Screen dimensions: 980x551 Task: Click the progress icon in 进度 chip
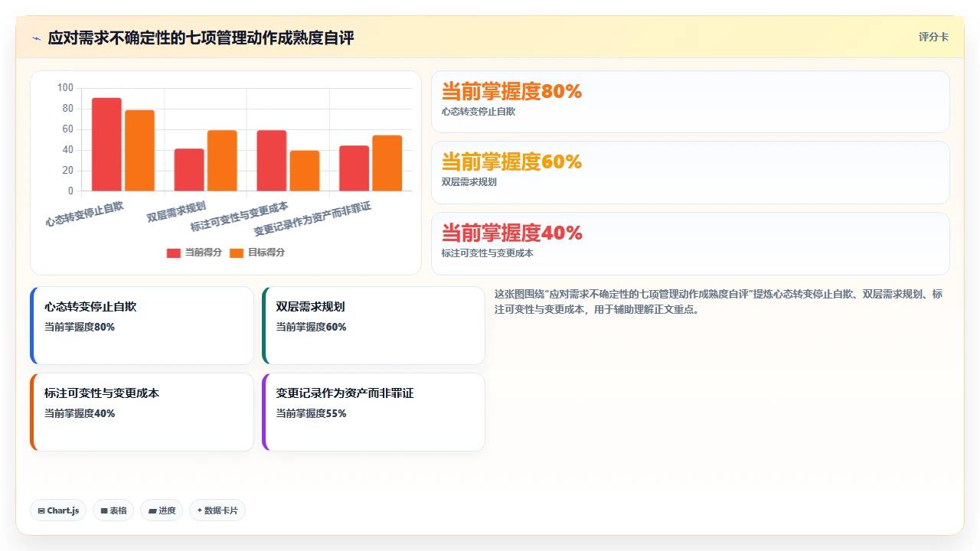[x=152, y=511]
